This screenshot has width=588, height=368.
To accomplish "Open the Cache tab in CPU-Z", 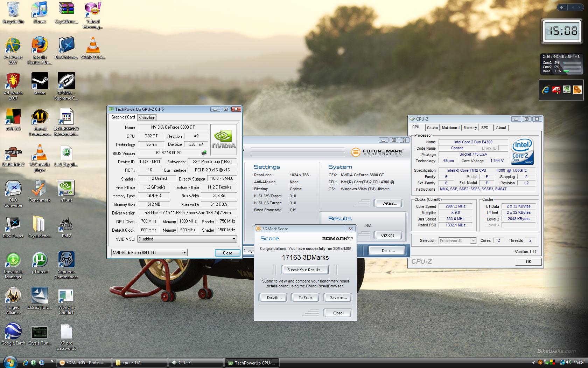I will (432, 128).
